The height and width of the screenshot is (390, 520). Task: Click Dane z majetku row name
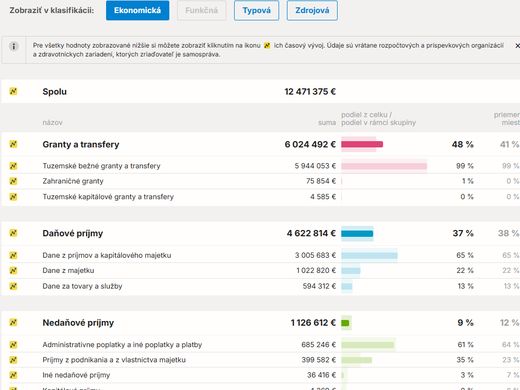point(68,270)
